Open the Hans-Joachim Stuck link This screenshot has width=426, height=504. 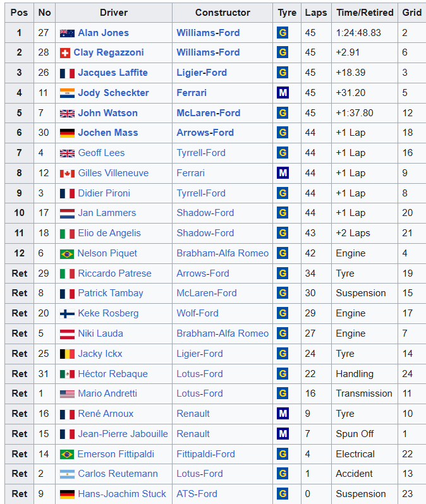122,494
